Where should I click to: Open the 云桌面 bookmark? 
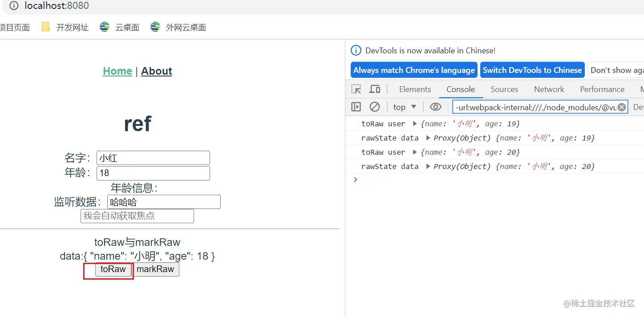[x=119, y=28]
